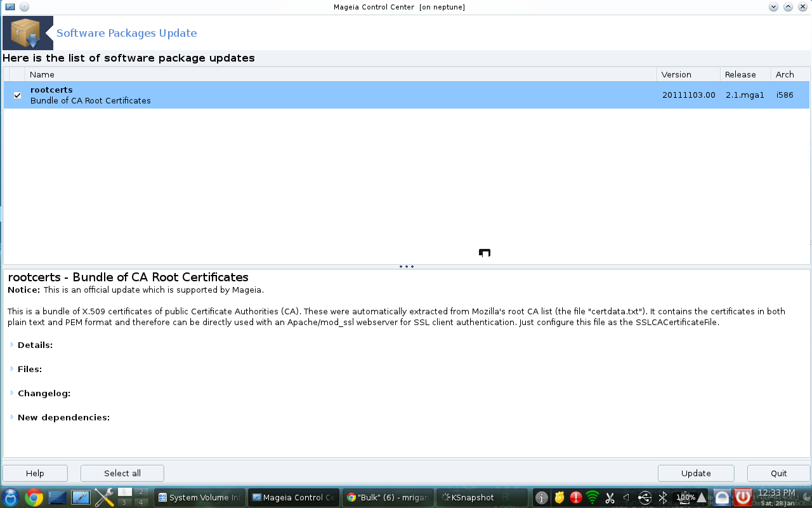The width and height of the screenshot is (812, 508).
Task: Expand the New dependencies section
Action: click(12, 417)
